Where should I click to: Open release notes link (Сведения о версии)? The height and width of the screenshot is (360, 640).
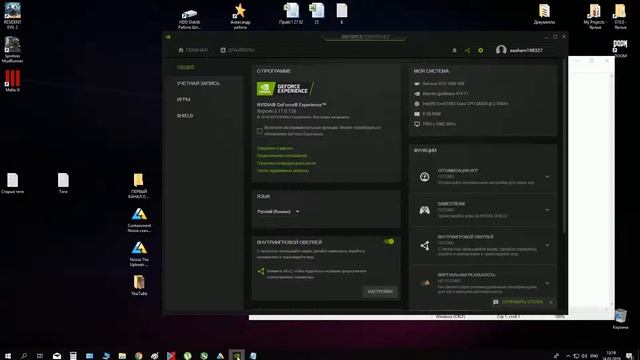[275, 148]
